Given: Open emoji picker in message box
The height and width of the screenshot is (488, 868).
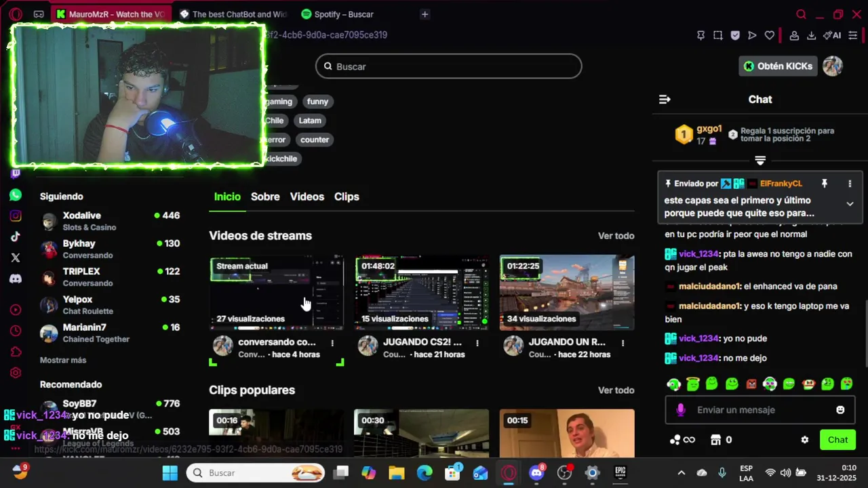Looking at the screenshot, I should point(840,410).
